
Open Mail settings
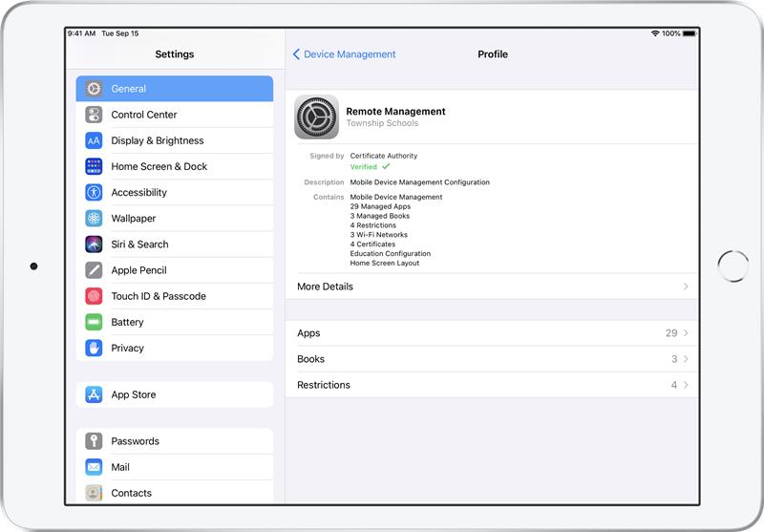(175, 467)
